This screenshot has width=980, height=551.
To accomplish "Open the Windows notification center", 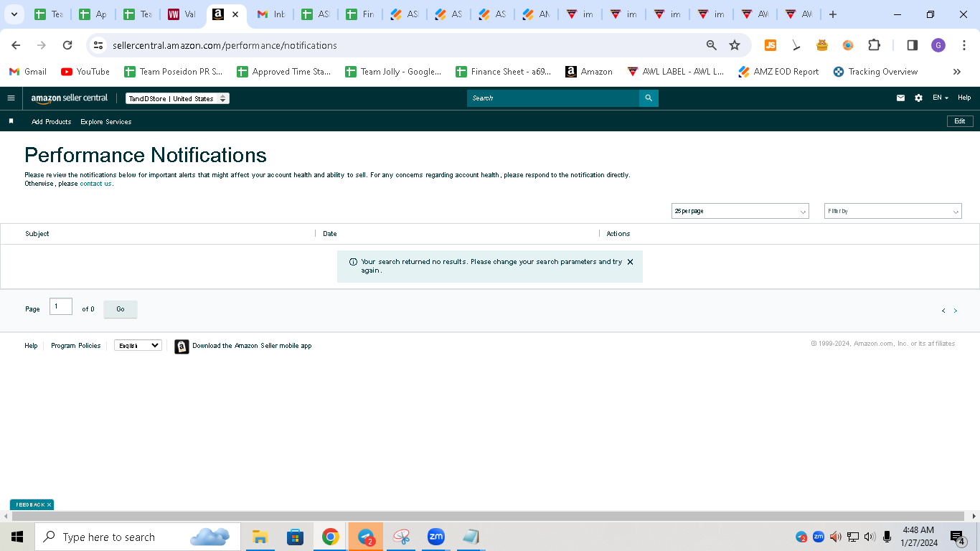I will [958, 537].
